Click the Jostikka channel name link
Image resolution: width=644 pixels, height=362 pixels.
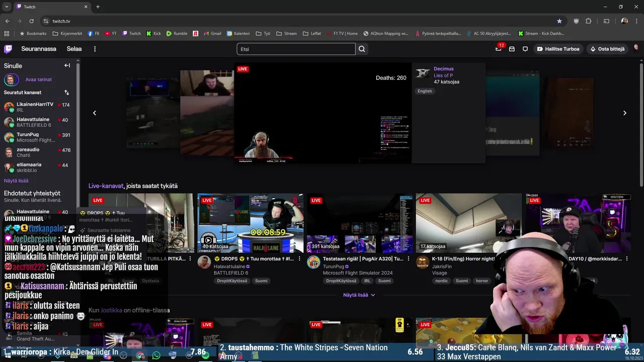111,310
